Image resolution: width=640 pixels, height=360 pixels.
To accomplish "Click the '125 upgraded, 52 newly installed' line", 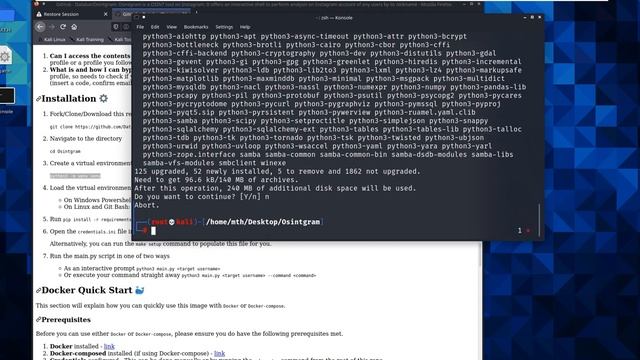I will tap(277, 171).
